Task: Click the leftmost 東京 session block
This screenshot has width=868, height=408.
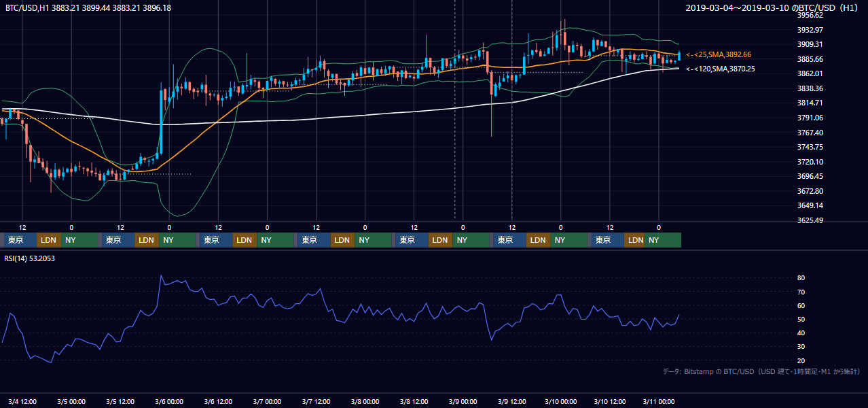Action: pos(20,240)
